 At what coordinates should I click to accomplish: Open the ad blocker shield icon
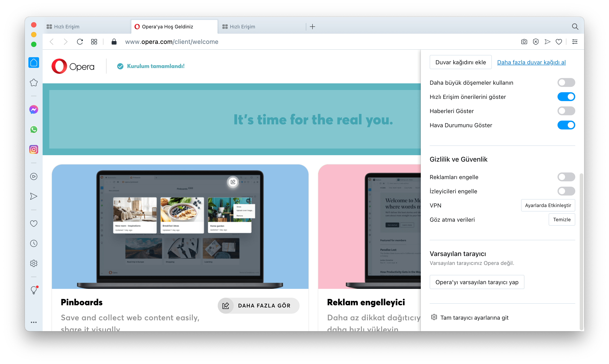point(536,42)
